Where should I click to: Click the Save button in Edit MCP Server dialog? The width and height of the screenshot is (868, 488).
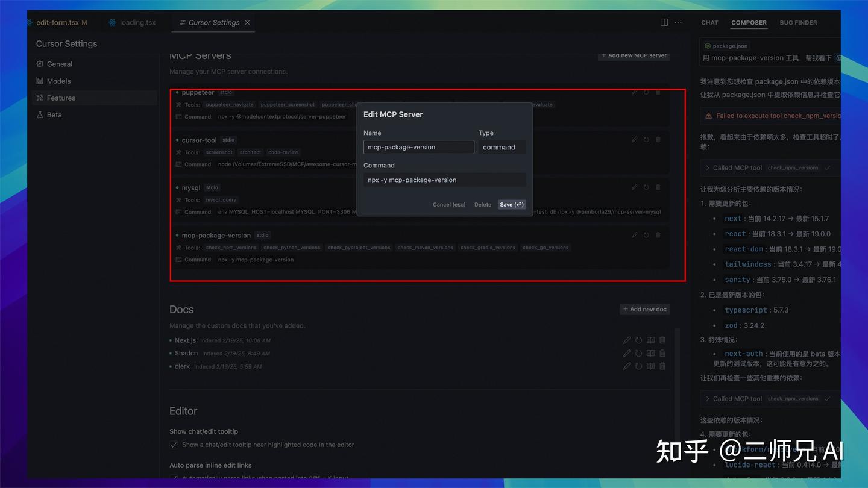pos(511,204)
